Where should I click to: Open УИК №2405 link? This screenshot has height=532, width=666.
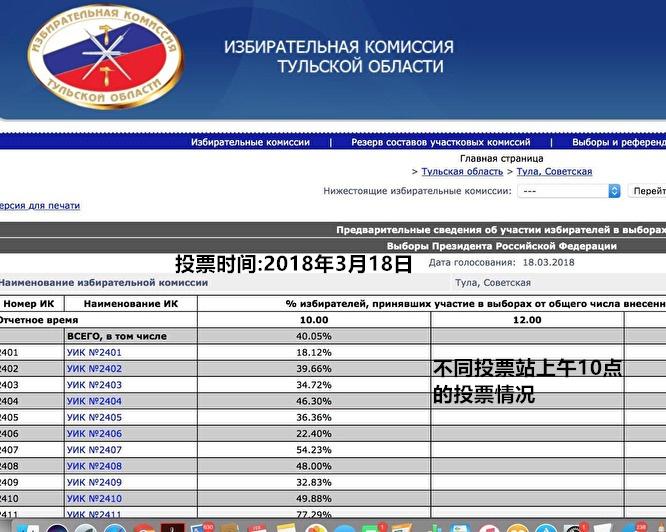pos(94,417)
